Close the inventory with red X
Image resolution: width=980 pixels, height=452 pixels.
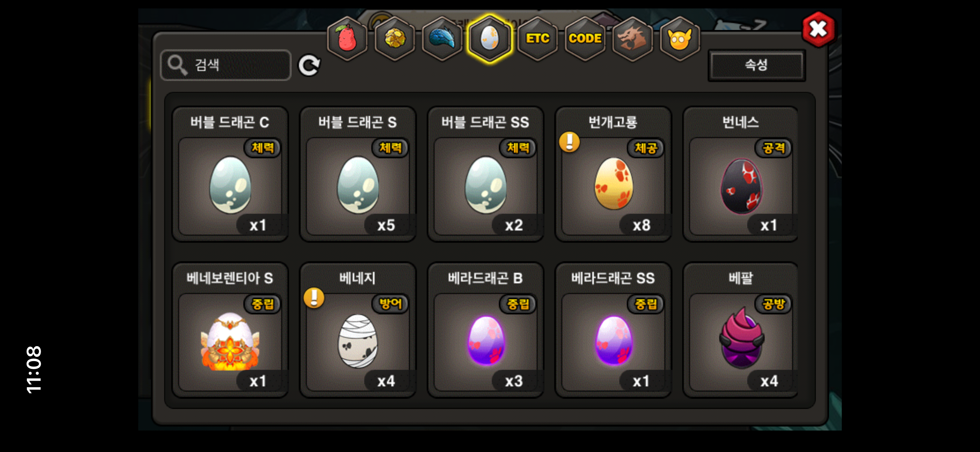pyautogui.click(x=818, y=29)
